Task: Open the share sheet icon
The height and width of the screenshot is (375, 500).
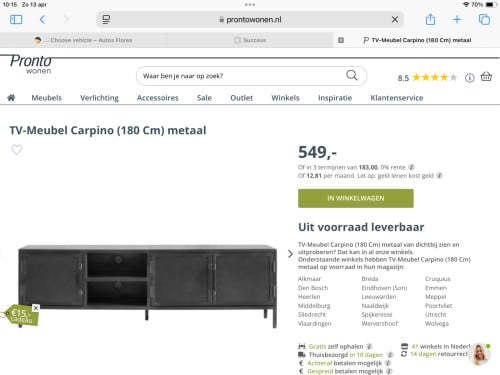Action: point(430,19)
